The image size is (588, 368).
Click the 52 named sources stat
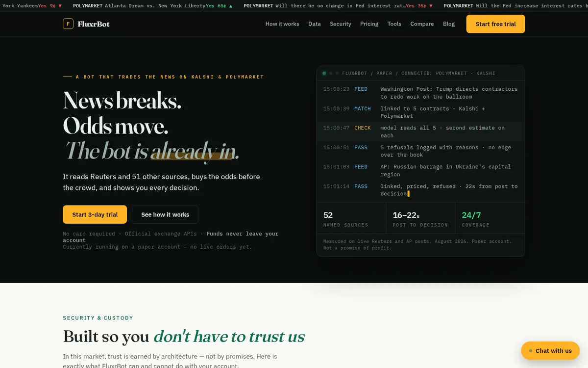[x=351, y=218]
